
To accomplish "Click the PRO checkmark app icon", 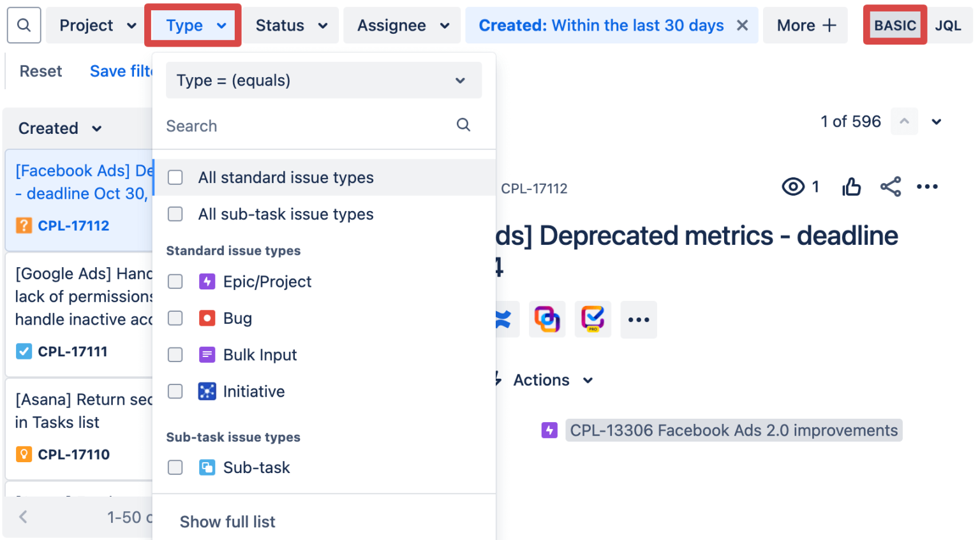I will click(x=593, y=319).
